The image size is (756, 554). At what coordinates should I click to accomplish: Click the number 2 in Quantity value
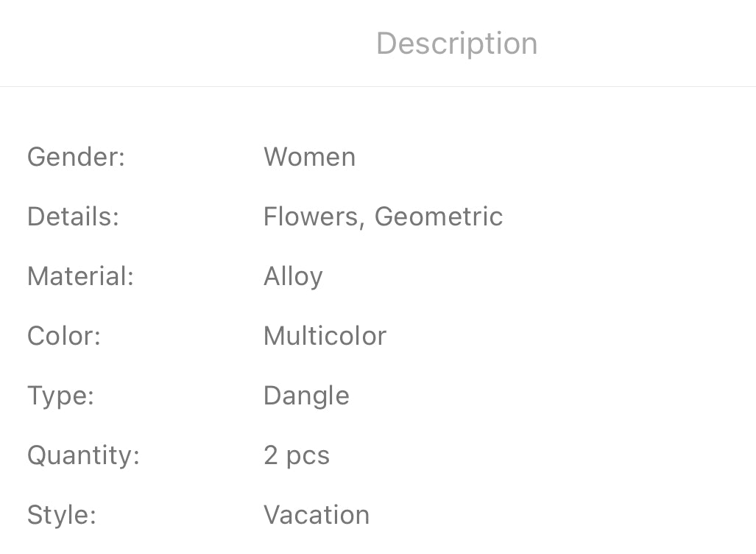(x=271, y=455)
